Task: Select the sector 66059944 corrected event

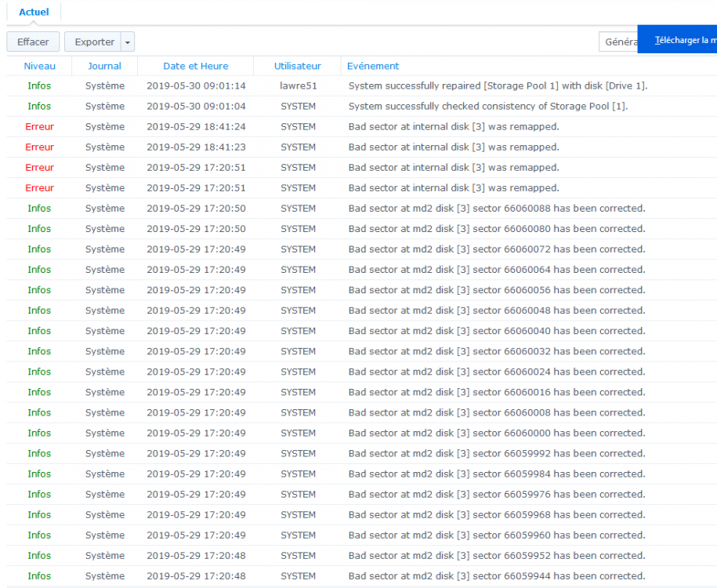Action: 362,576
